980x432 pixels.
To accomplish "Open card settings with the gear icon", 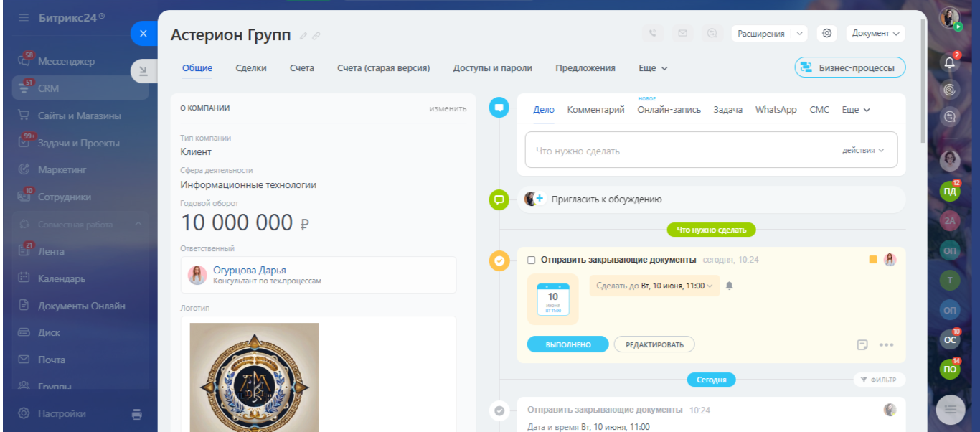I will pyautogui.click(x=827, y=33).
